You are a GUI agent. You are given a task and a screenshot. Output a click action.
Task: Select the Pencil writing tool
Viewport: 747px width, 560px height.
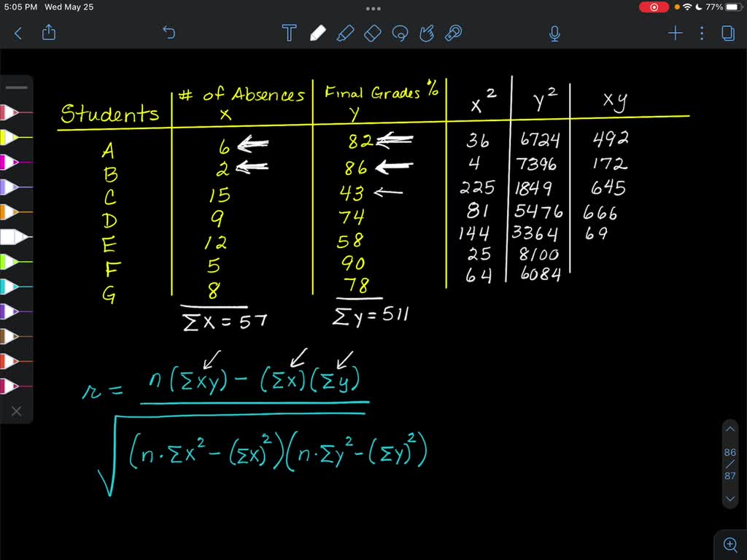coord(318,33)
